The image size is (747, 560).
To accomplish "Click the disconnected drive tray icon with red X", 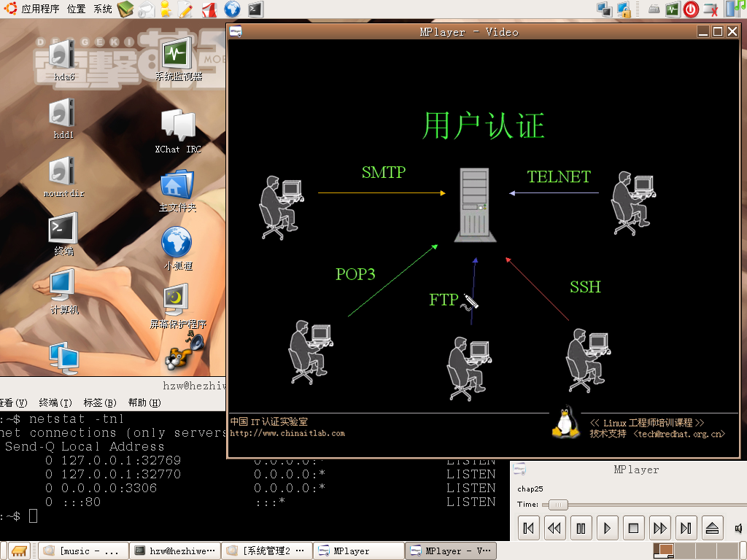I will [711, 9].
